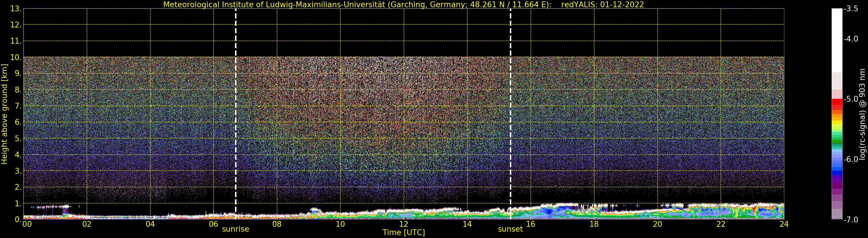Screen dimensions: 868x238
Task: Click the time-axis tick label '14'
Action: pos(467,224)
